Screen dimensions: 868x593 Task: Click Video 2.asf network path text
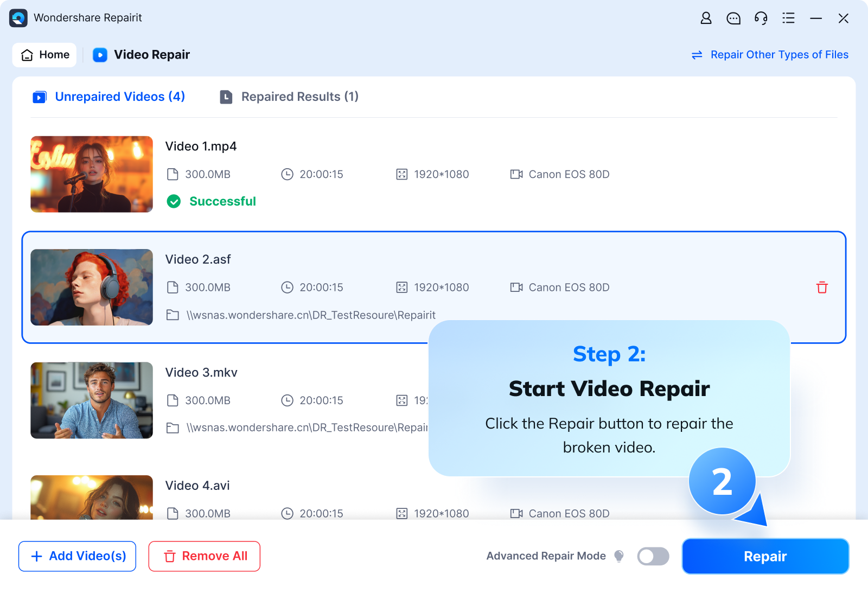[x=311, y=315]
